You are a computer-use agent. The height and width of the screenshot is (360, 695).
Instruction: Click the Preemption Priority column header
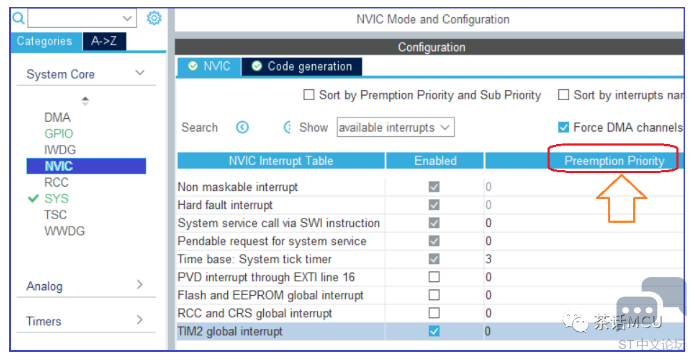pos(614,160)
